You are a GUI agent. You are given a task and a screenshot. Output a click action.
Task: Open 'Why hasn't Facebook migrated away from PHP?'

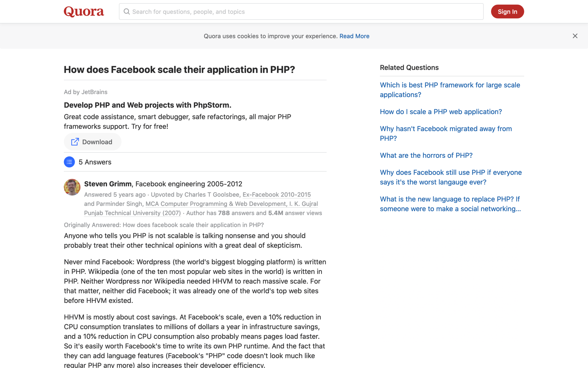tap(446, 133)
